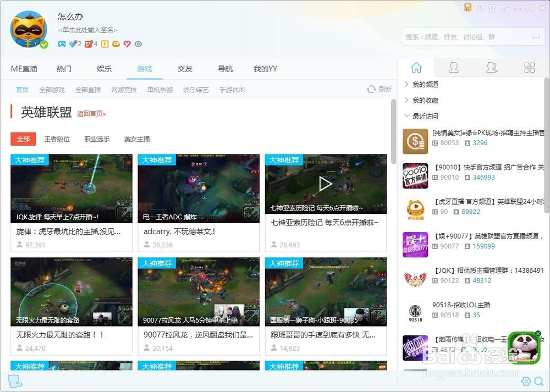Click the main content vertical scrollbar
The height and width of the screenshot is (392, 550).
(394, 131)
